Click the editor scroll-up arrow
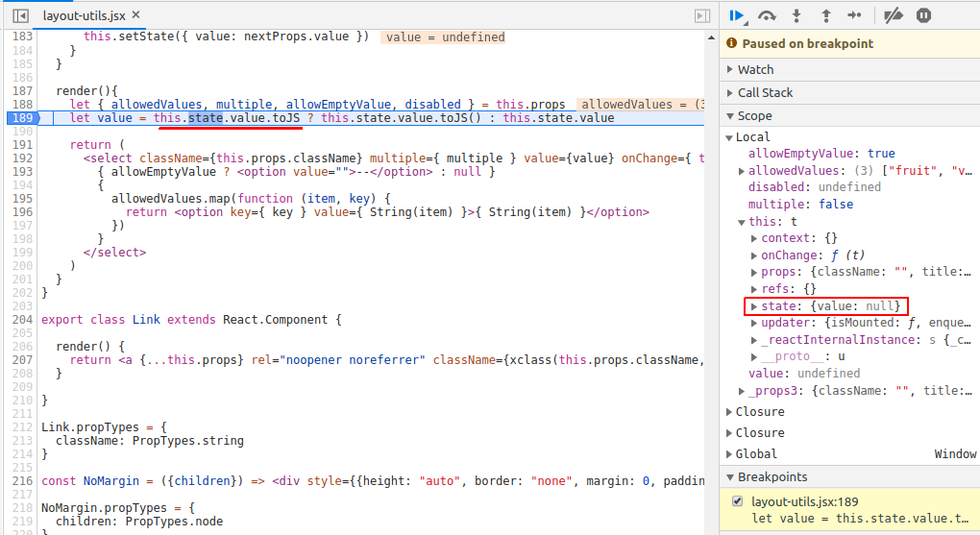 (x=711, y=38)
